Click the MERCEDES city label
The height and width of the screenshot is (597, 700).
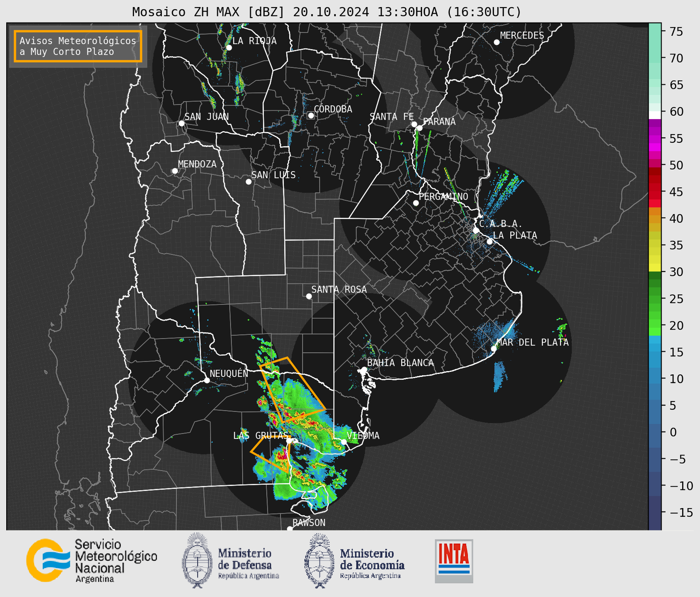[x=522, y=35]
